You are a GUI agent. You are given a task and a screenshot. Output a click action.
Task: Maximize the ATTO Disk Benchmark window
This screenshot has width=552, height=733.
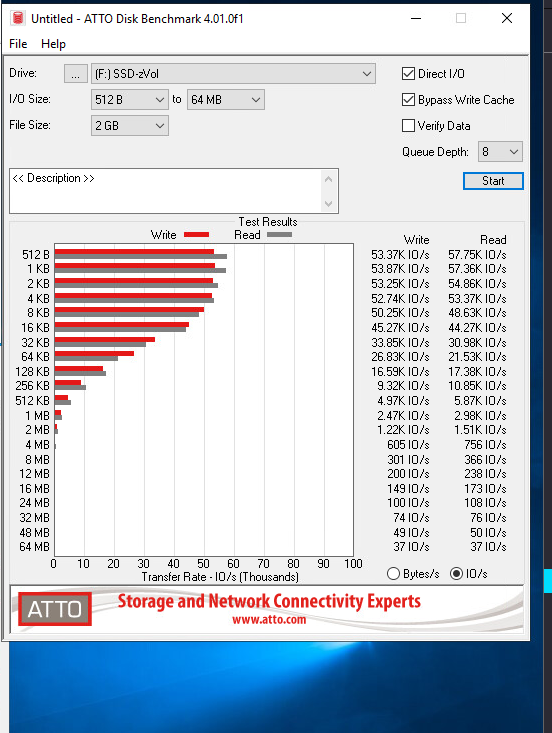coord(461,18)
